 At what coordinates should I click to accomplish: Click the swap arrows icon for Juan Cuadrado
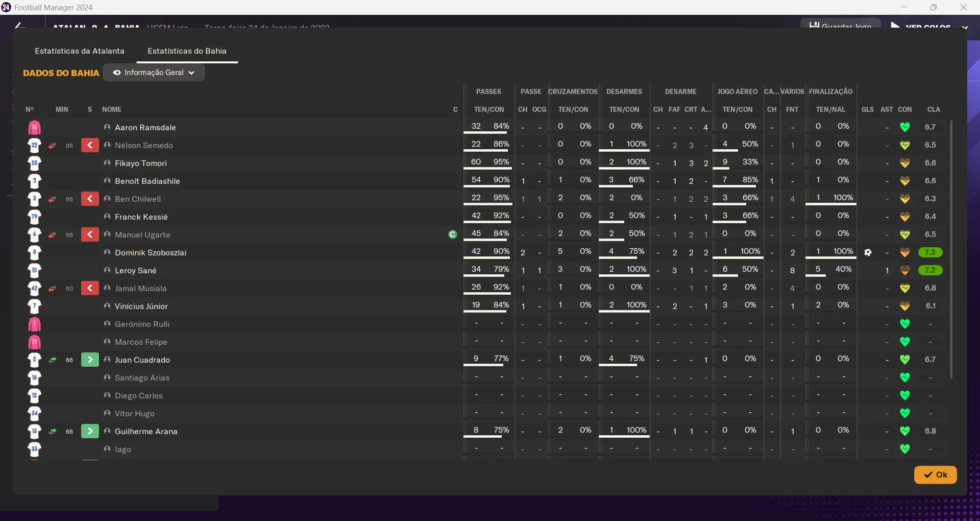(52, 360)
